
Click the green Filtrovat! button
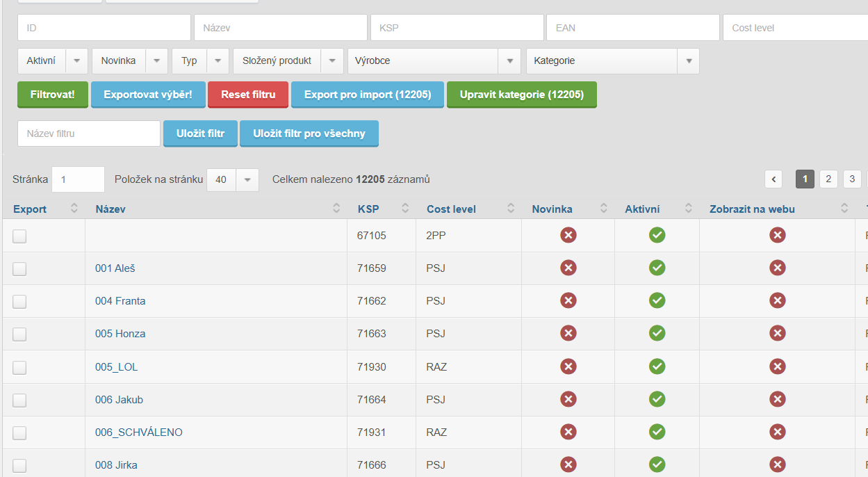click(x=53, y=95)
